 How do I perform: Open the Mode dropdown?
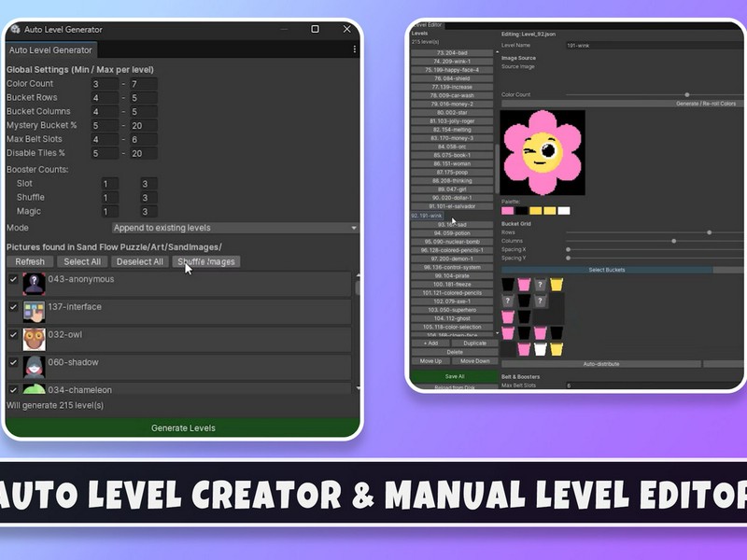pos(235,228)
